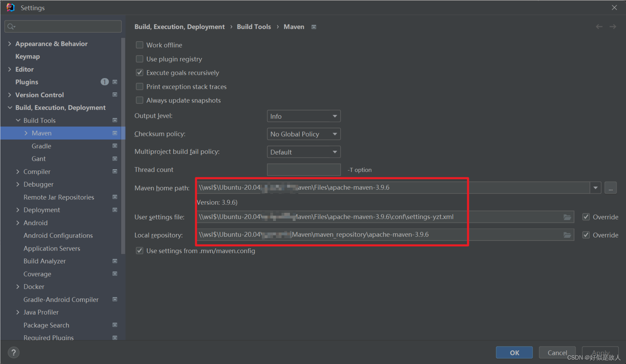
Task: Click the browse button beside Maven home path
Action: pyautogui.click(x=611, y=187)
